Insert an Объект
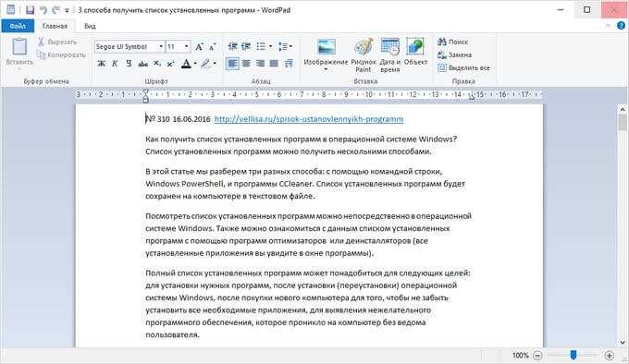Viewport: 629px width, 364px height. click(415, 52)
